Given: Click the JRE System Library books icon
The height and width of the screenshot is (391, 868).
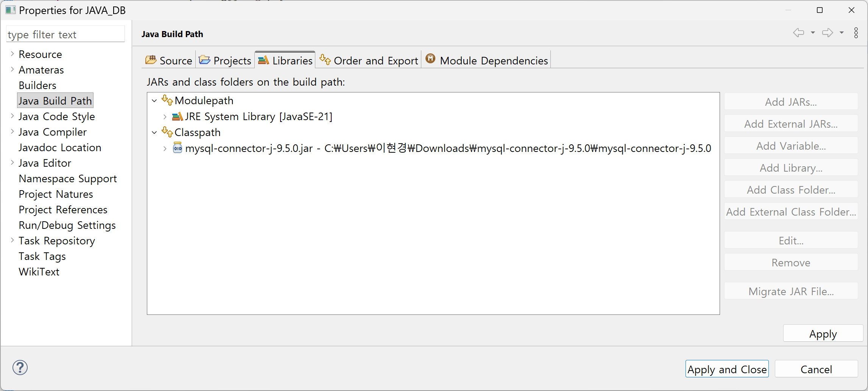Looking at the screenshot, I should click(177, 116).
